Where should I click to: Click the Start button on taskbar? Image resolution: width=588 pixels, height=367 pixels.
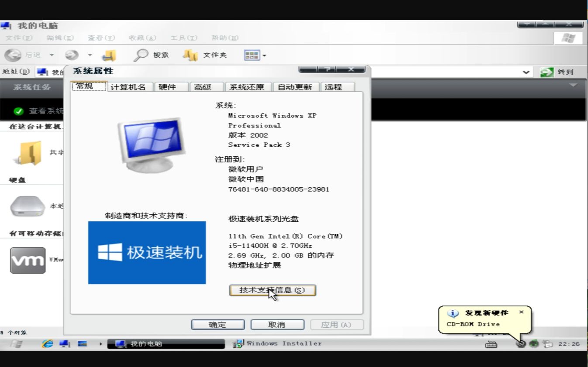point(16,344)
